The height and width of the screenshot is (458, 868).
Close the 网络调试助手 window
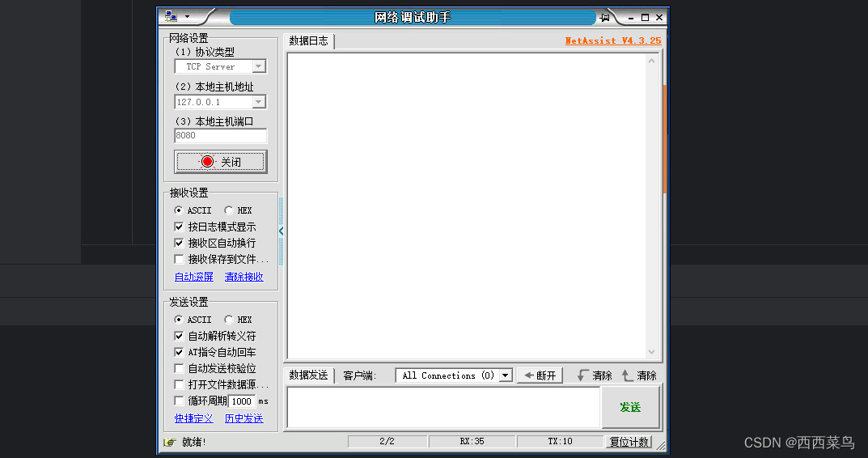[659, 18]
